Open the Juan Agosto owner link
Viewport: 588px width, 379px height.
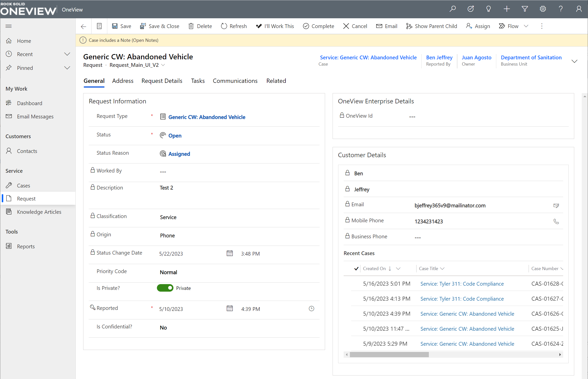pyautogui.click(x=476, y=57)
